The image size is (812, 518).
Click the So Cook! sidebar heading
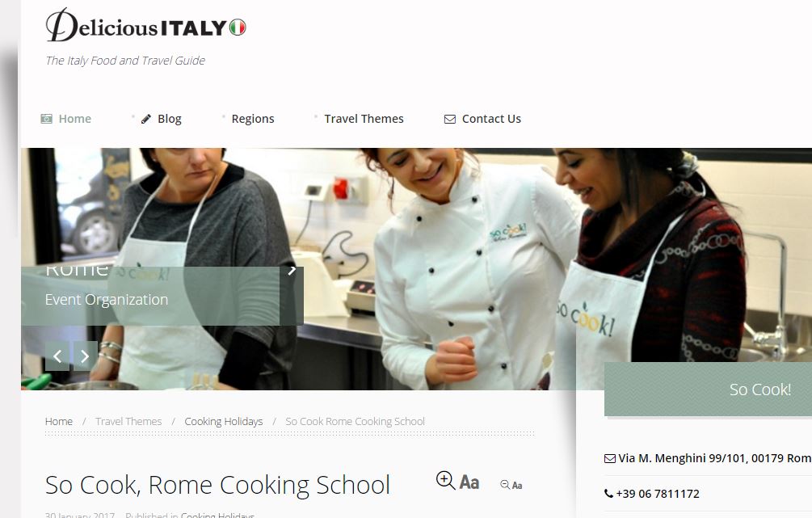click(759, 390)
